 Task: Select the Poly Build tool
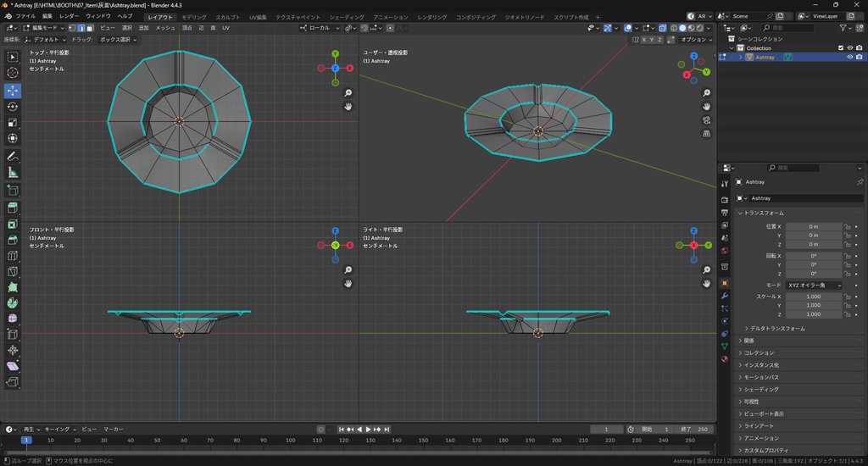coord(12,286)
